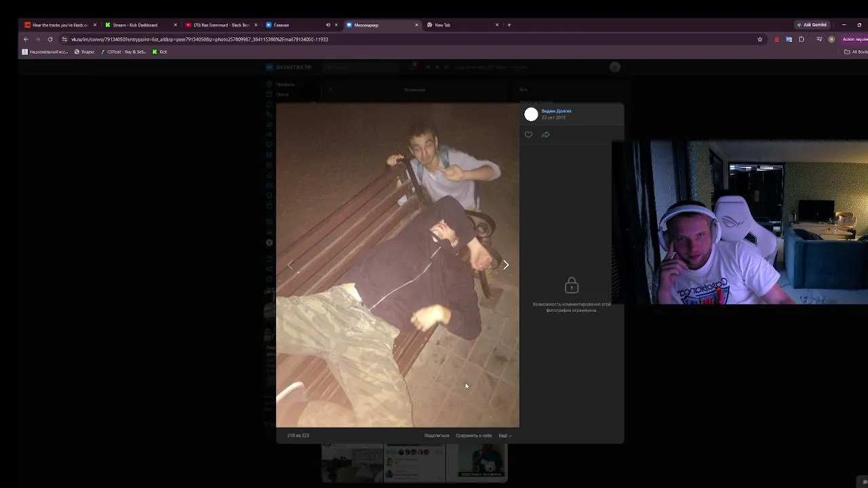Mute the Главная tab audio icon
Image resolution: width=868 pixels, height=488 pixels.
(328, 25)
